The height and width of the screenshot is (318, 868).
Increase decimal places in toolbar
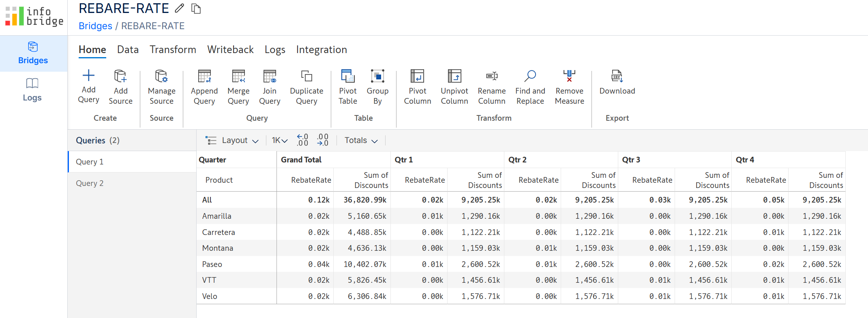pos(302,140)
